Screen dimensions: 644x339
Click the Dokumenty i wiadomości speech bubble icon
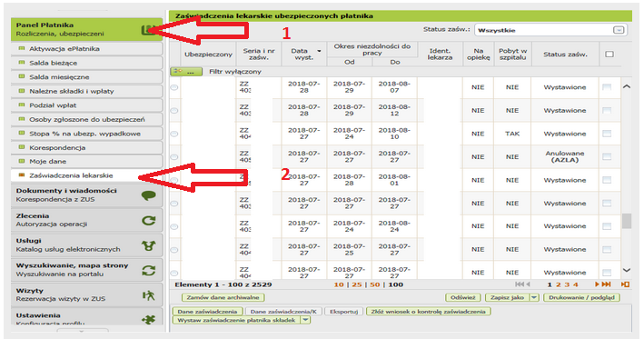149,195
